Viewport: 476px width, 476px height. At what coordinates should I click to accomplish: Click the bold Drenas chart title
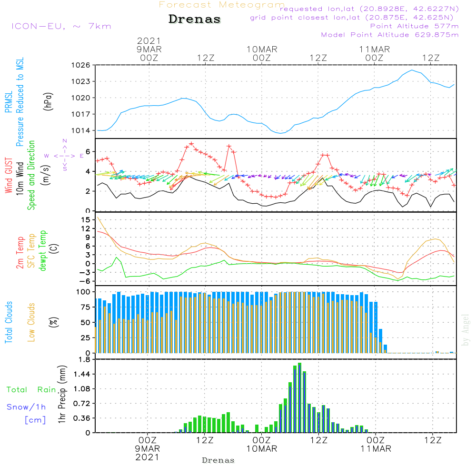pos(194,20)
